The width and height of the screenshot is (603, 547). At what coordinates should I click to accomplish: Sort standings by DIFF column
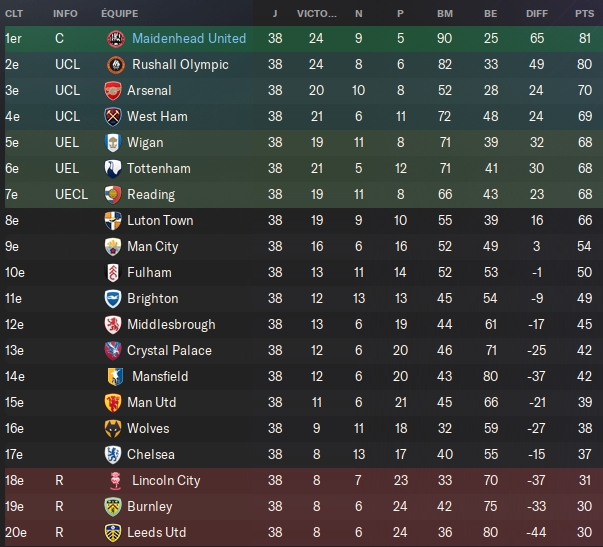click(x=537, y=14)
